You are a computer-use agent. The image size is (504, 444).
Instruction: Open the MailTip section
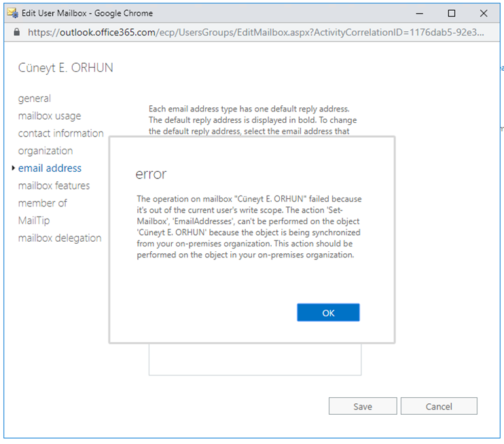click(34, 221)
